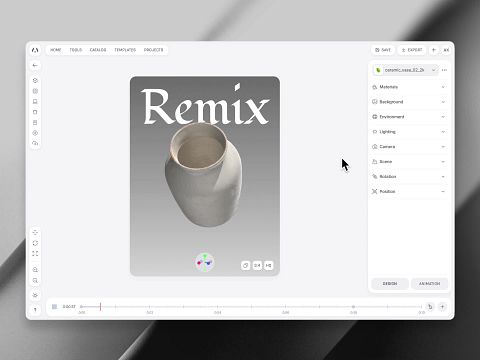Click the SAVE button

click(x=383, y=50)
